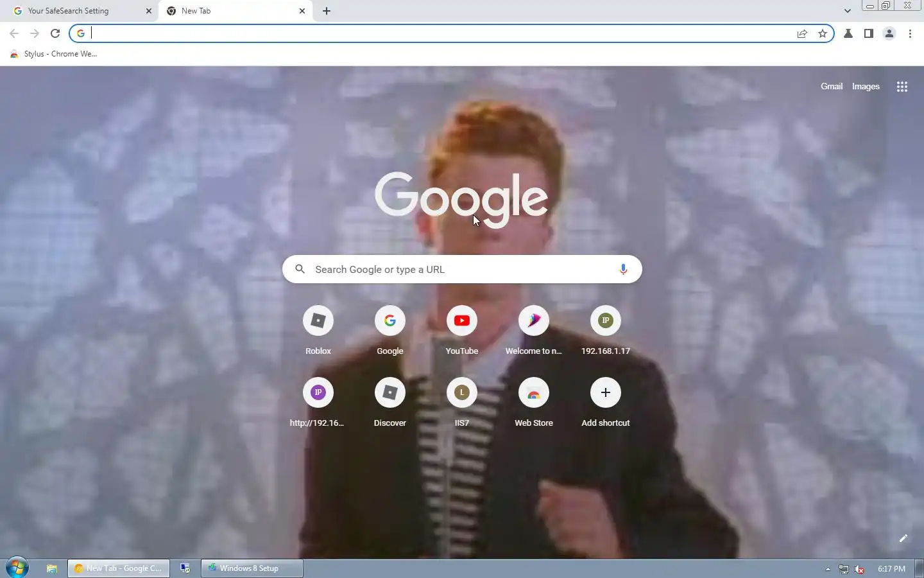Open the Google apps grid
This screenshot has width=924, height=578.
[x=902, y=87]
